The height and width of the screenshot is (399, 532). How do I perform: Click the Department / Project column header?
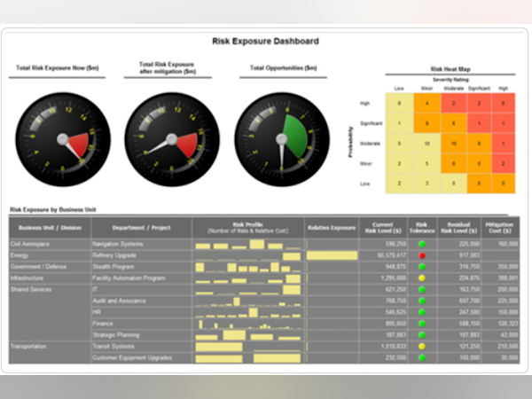click(x=142, y=228)
